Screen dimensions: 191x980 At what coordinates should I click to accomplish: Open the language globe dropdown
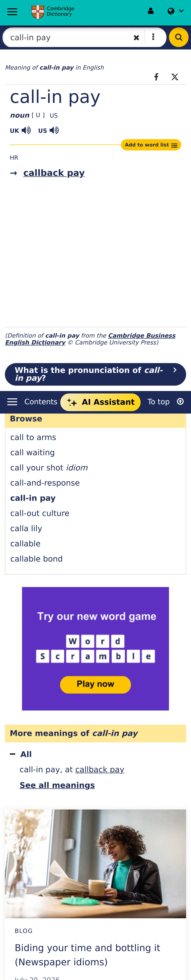coord(175,11)
